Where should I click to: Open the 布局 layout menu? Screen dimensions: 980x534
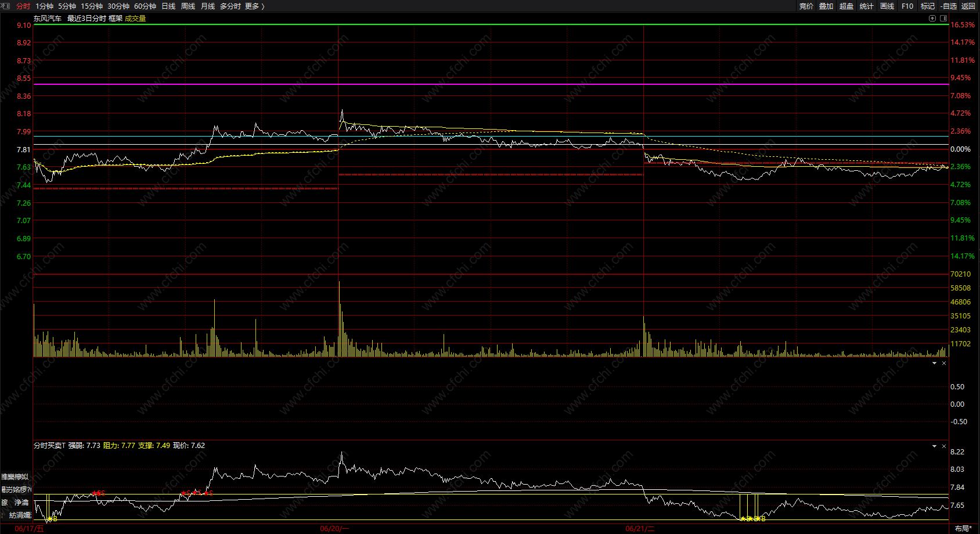963,528
